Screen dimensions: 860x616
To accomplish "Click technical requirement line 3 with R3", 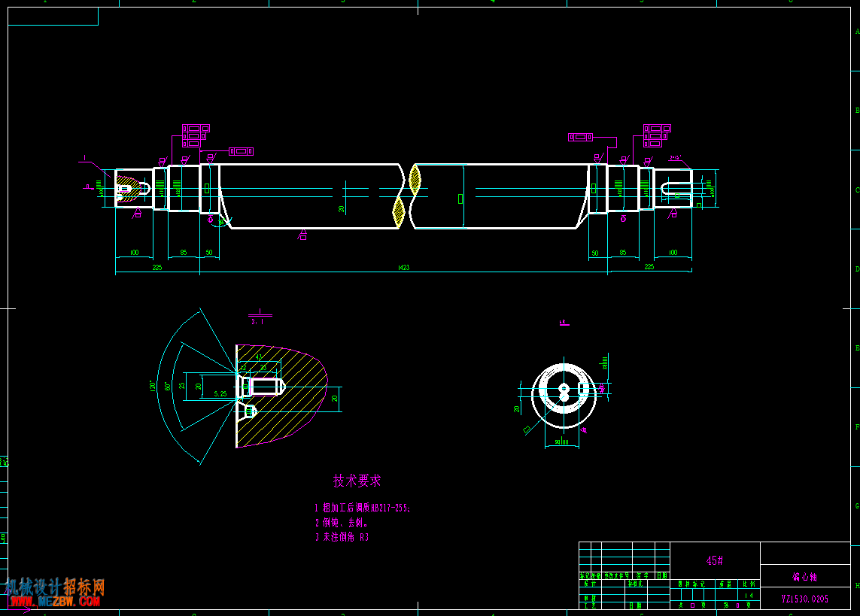I will pos(342,538).
